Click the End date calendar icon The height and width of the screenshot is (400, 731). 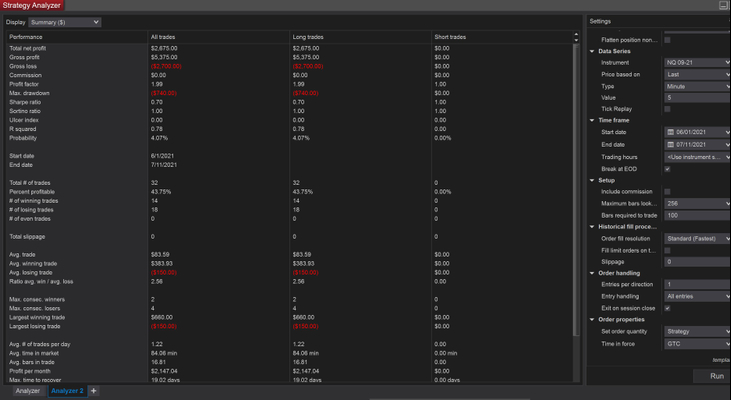[671, 144]
